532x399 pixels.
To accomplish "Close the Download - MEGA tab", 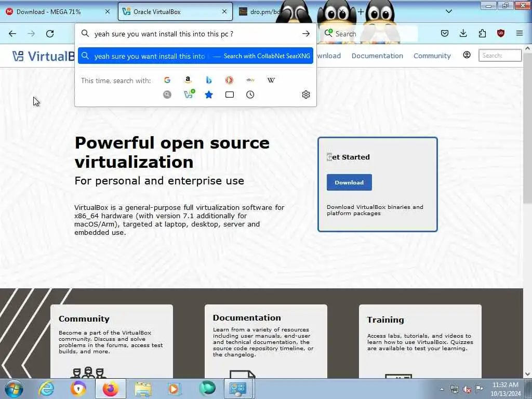I will coord(107,11).
